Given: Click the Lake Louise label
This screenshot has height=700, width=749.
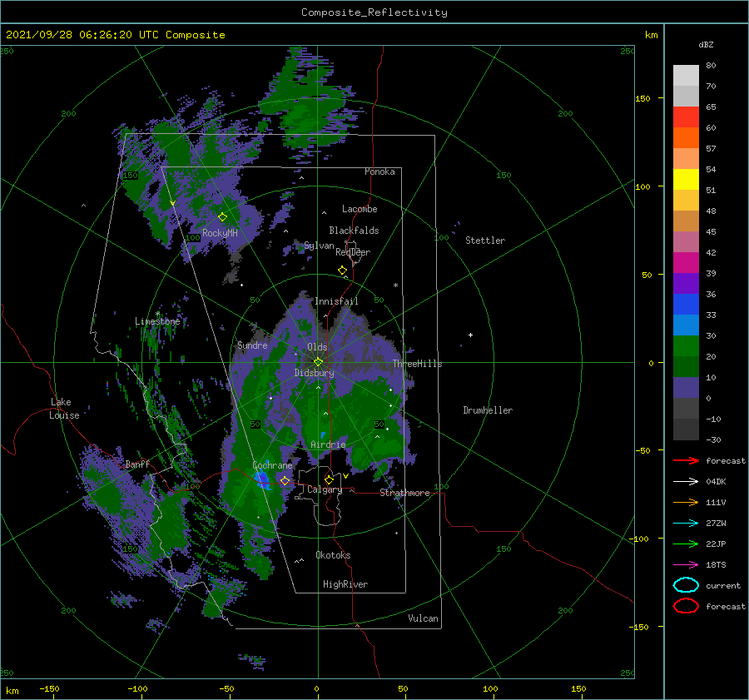Looking at the screenshot, I should coord(64,409).
